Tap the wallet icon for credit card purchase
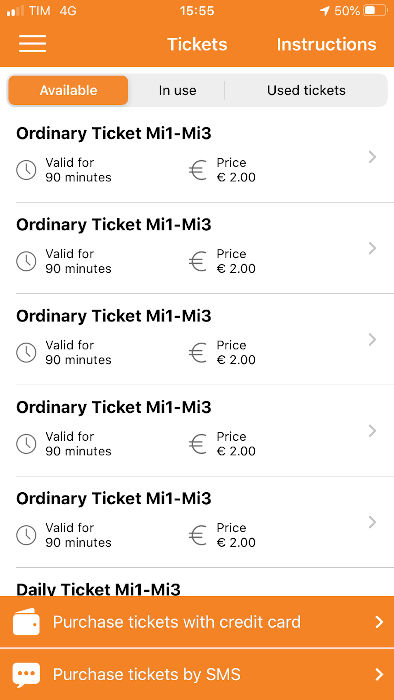 (26, 621)
